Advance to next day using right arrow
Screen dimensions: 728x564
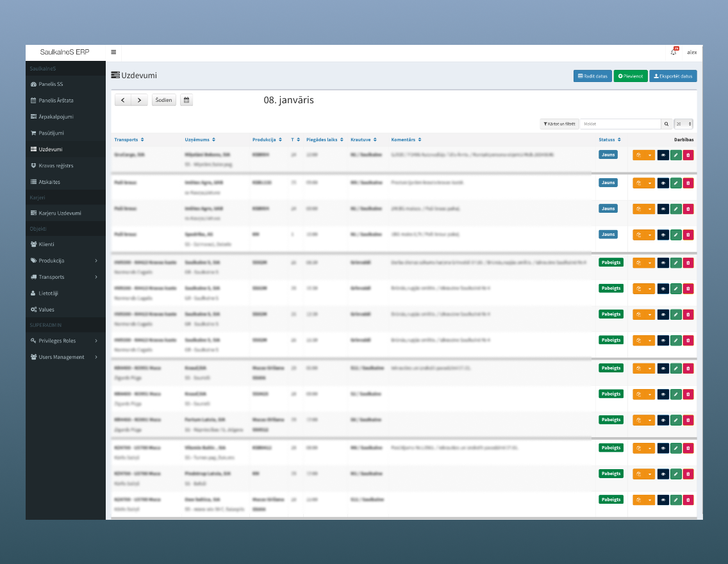click(x=140, y=100)
